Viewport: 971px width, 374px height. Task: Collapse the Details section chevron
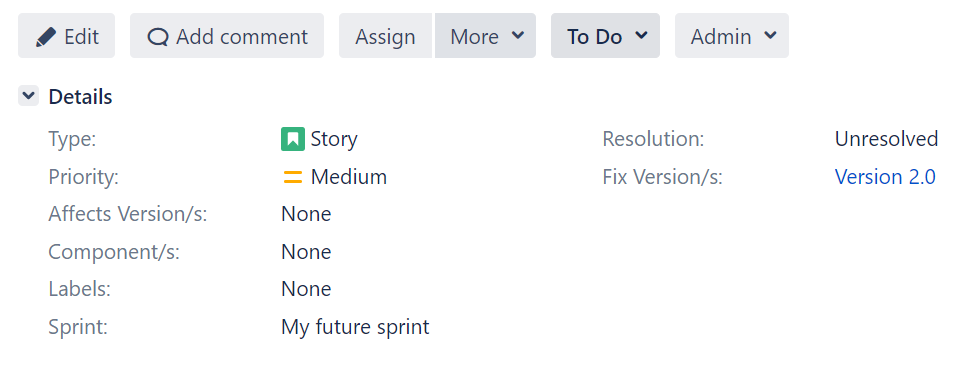click(28, 96)
